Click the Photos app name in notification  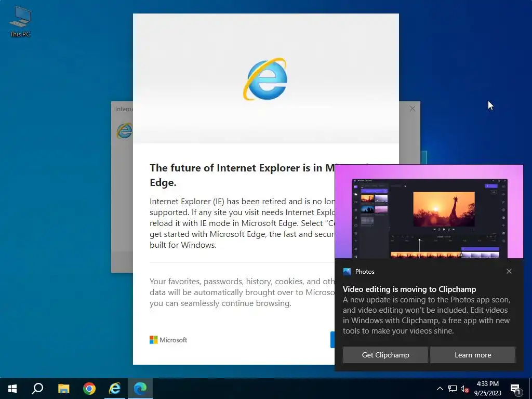tap(365, 272)
